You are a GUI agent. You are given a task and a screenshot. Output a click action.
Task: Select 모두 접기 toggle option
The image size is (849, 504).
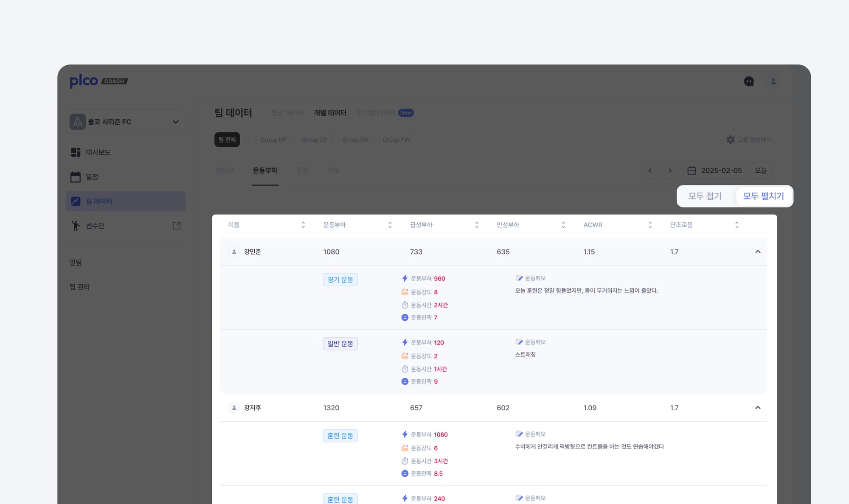point(705,196)
